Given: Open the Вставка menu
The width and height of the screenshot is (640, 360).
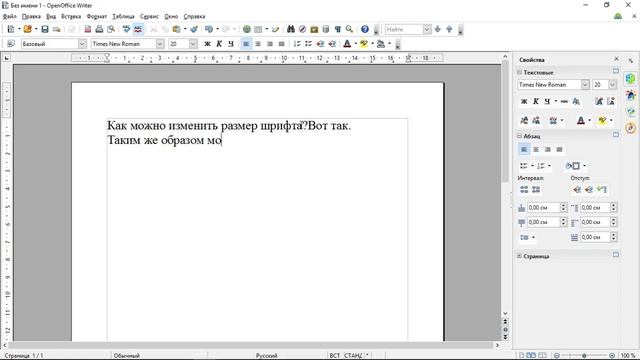Looking at the screenshot, I should click(x=71, y=16).
